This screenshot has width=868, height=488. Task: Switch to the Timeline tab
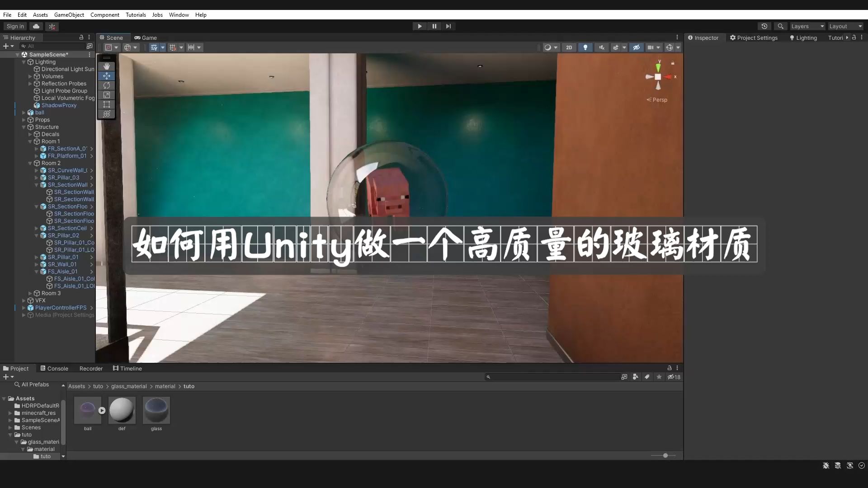click(127, 369)
